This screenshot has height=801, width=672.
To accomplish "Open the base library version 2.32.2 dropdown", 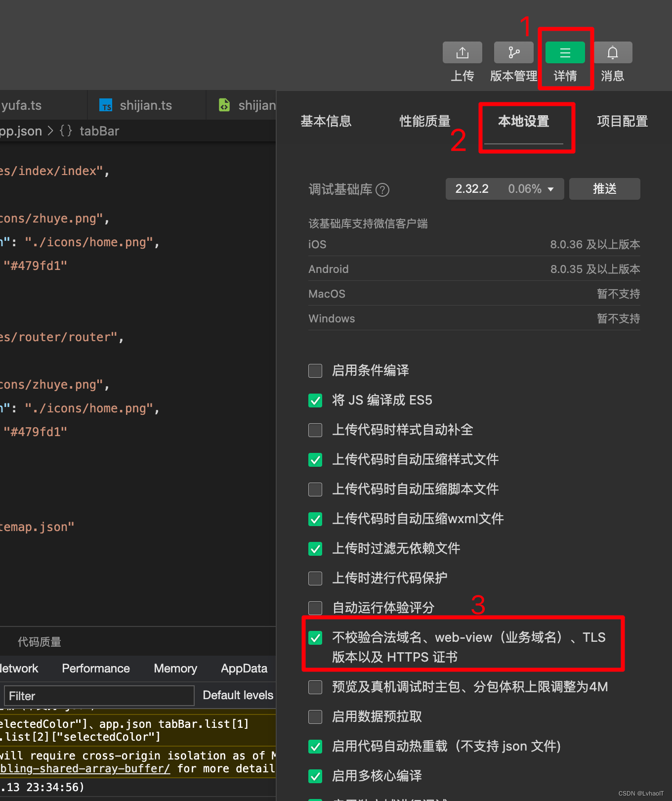I will tap(504, 189).
